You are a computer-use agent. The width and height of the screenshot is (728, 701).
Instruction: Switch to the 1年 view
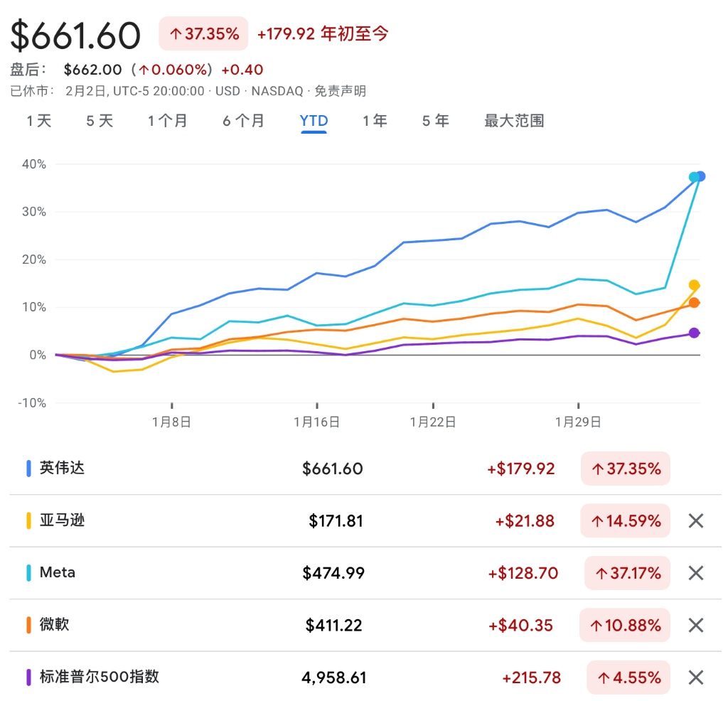(375, 121)
